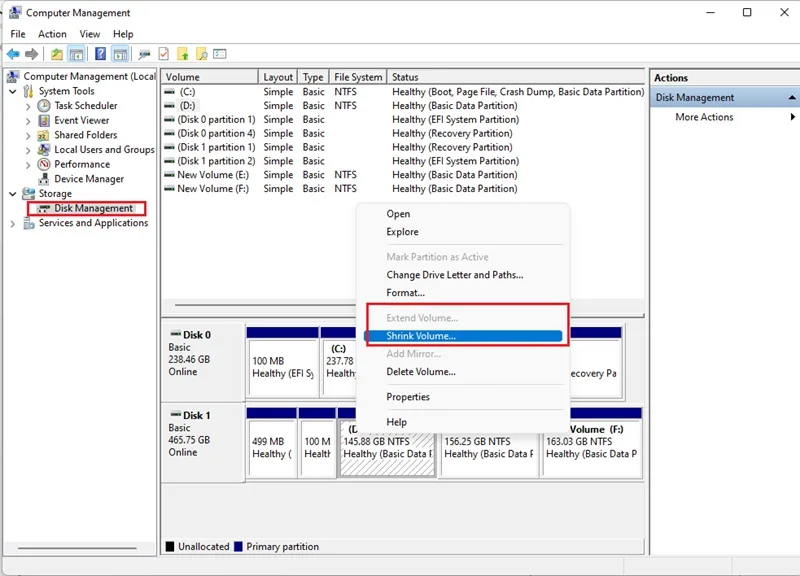This screenshot has height=576, width=800.
Task: Select 499 MB partition on Disk 1
Action: tap(271, 443)
